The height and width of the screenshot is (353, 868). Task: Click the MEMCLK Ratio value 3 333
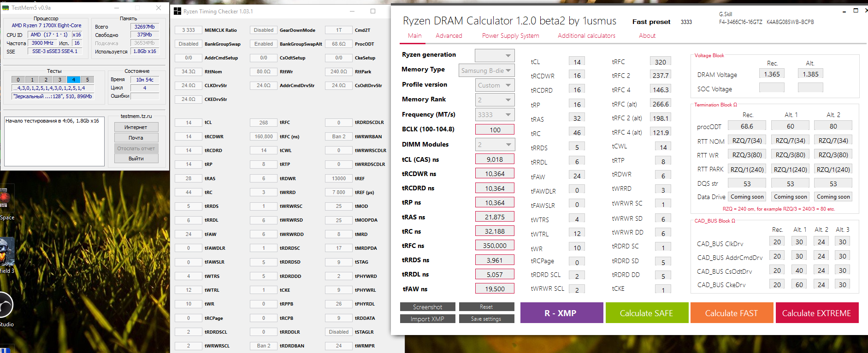pyautogui.click(x=189, y=30)
